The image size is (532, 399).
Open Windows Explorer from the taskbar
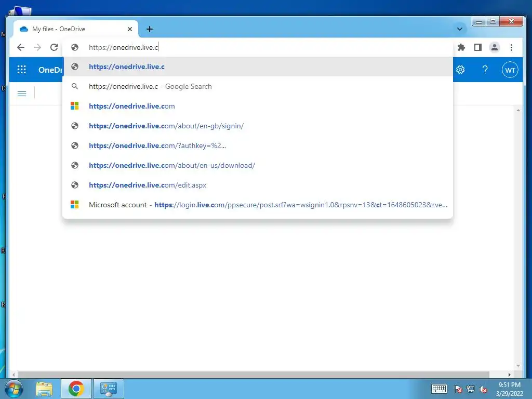(x=45, y=389)
